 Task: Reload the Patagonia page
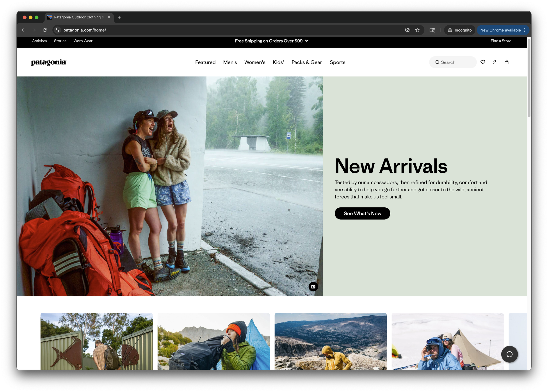tap(45, 30)
